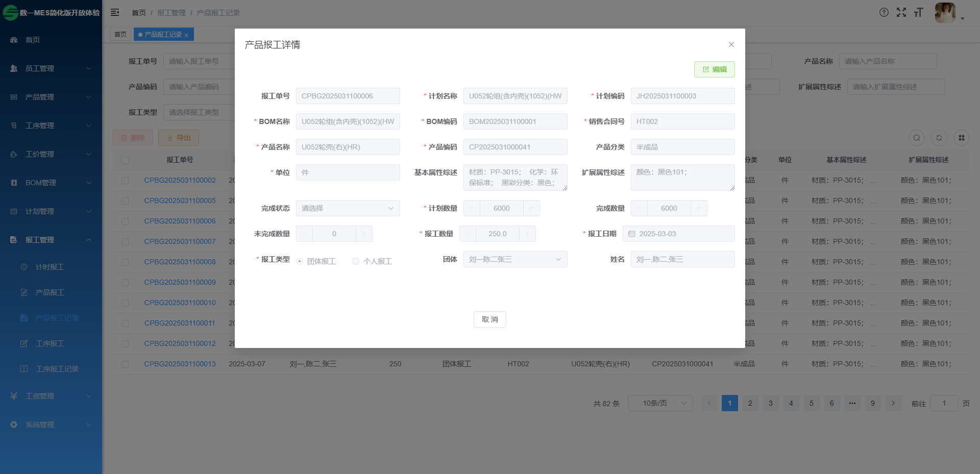Click the 报工日期 date field

pyautogui.click(x=678, y=234)
